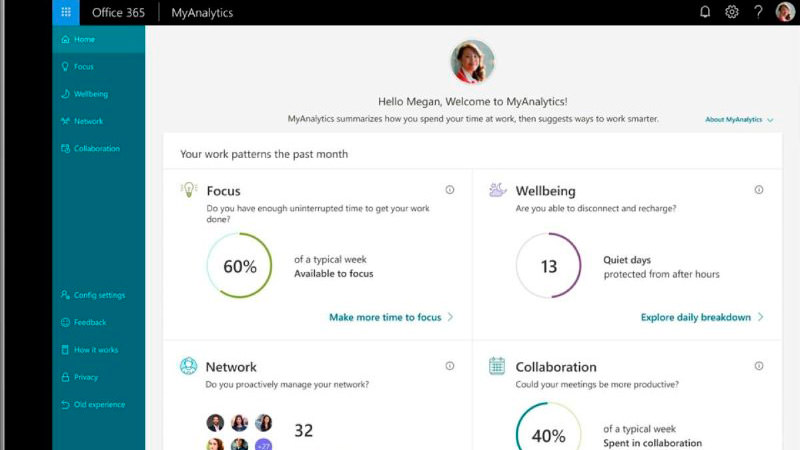Expand the About MyAnalytics dropdown

pyautogui.click(x=739, y=120)
